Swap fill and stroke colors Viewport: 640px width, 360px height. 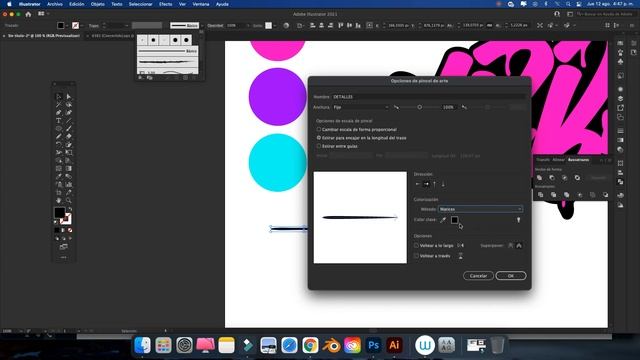(x=70, y=209)
